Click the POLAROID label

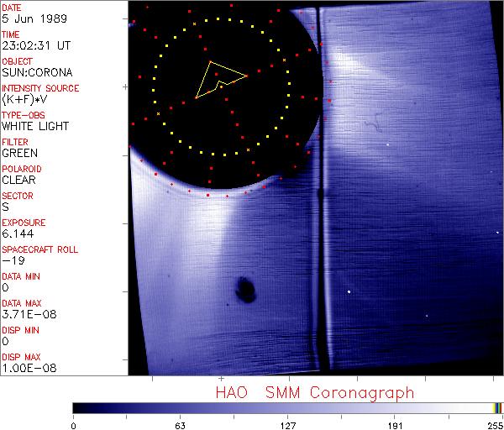(x=22, y=169)
